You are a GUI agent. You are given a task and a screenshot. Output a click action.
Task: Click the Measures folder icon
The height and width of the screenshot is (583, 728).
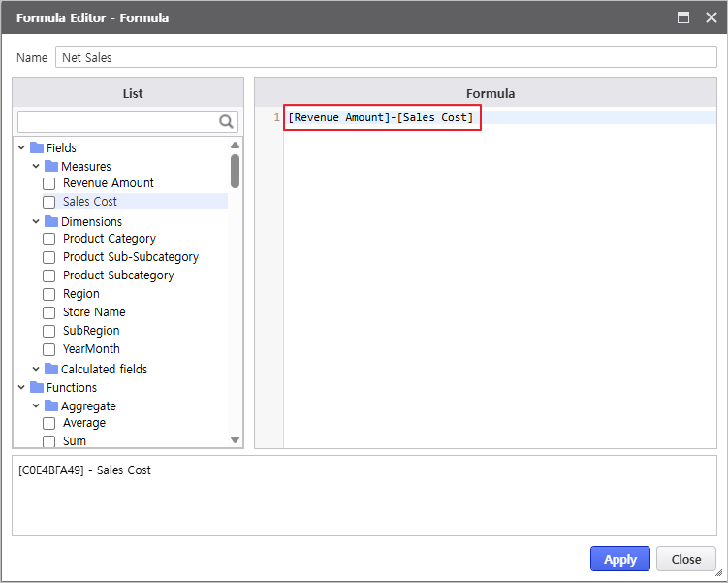[51, 166]
